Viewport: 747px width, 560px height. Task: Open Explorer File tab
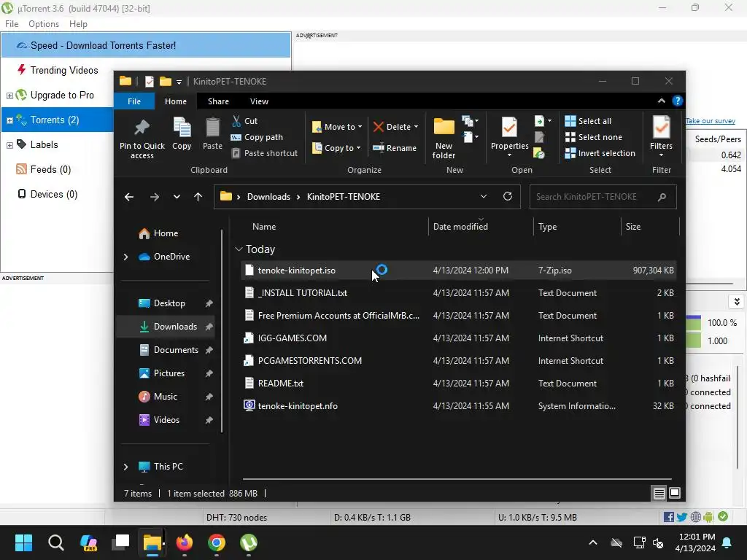134,101
